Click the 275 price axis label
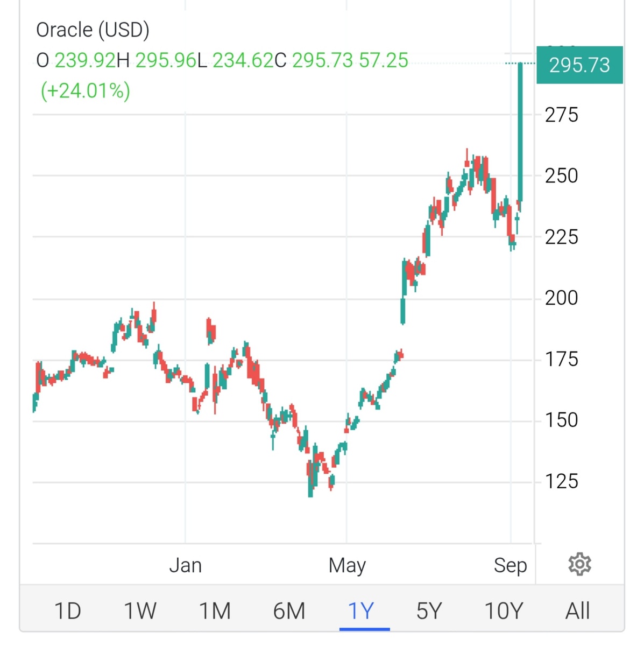This screenshot has width=644, height=646. 562,115
